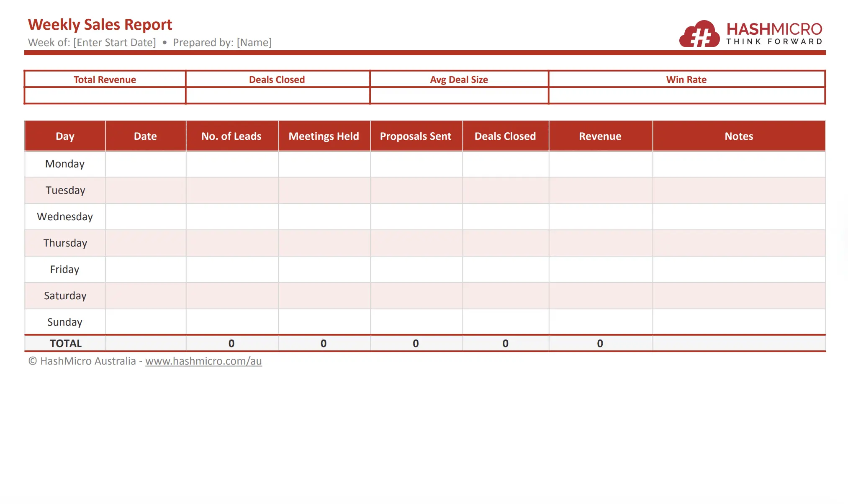Click the Wednesday Meetings Held cell

point(324,217)
